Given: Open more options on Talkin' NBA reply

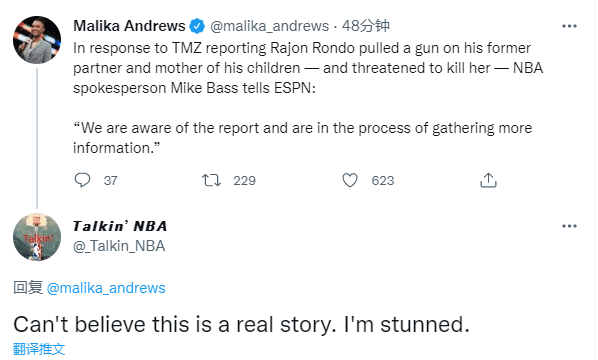Looking at the screenshot, I should [569, 226].
